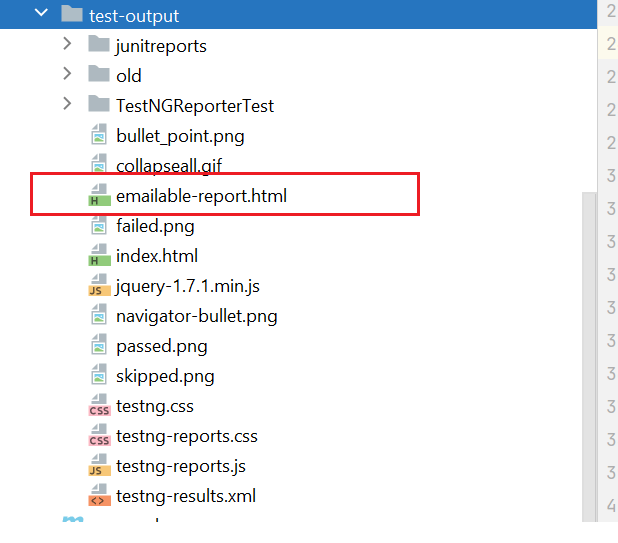Screen dimensions: 618x543
Task: Click the testng-reports.css CSS file icon
Action: tap(99, 435)
